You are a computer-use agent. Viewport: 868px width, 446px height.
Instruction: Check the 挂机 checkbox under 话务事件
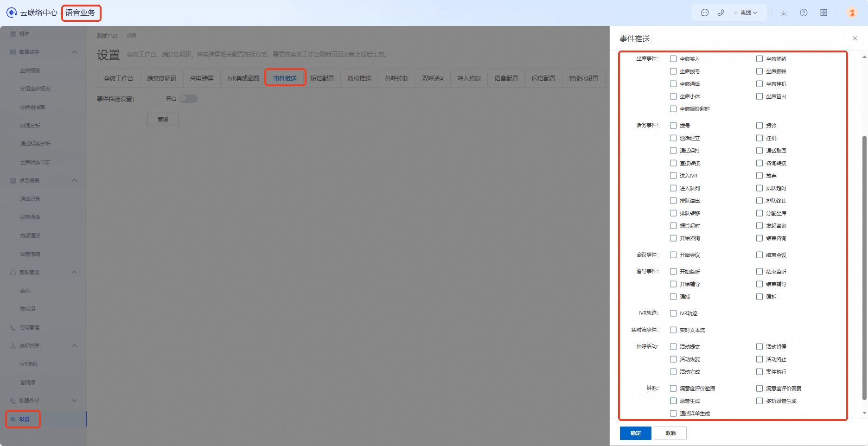pyautogui.click(x=759, y=138)
